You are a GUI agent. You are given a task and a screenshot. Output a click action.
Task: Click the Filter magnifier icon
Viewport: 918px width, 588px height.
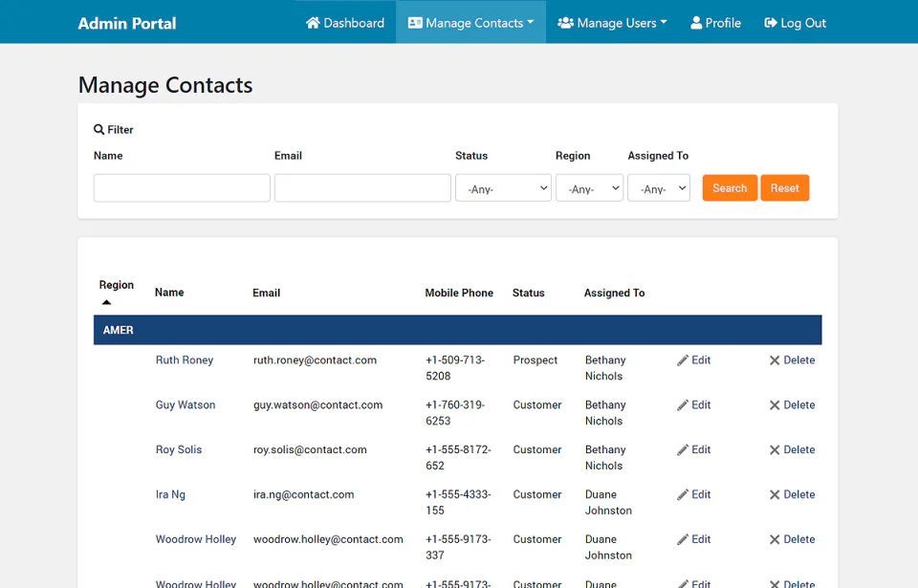tap(98, 129)
